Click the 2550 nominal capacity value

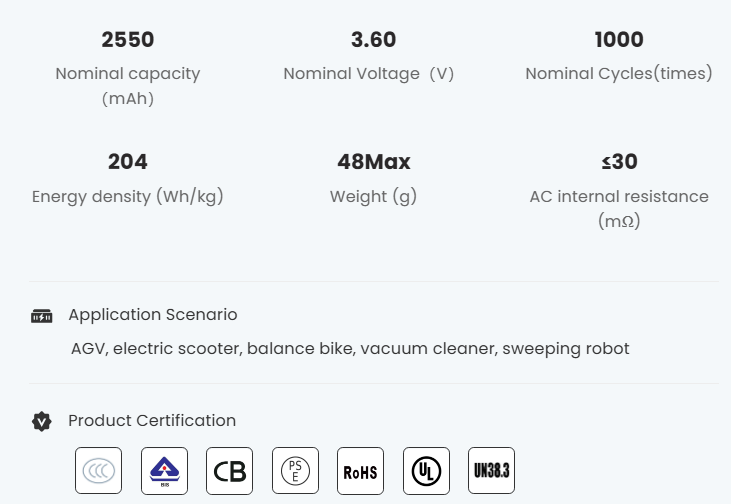[128, 40]
